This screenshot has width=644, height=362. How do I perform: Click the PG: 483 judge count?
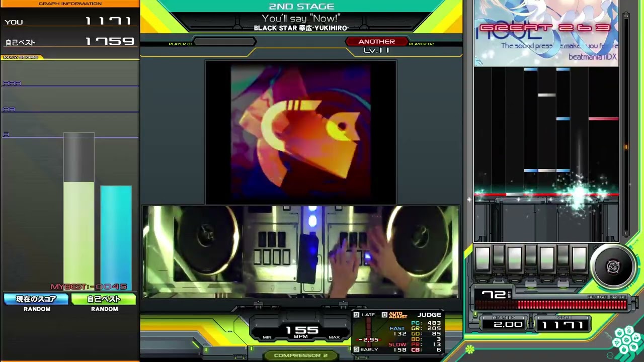426,323
